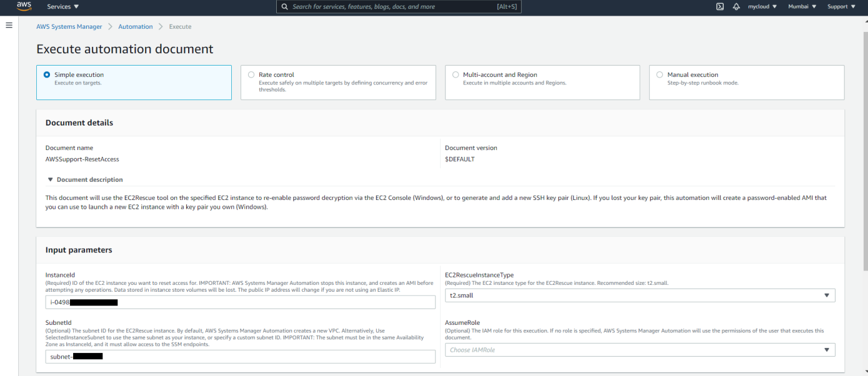Image resolution: width=868 pixels, height=376 pixels.
Task: Open the Services menu
Action: [63, 7]
